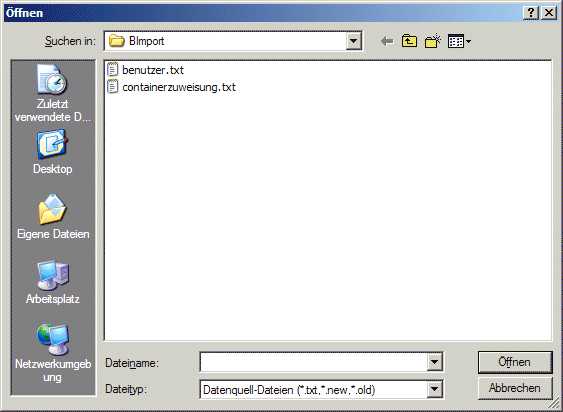
Task: Open the view menu icon
Action: click(459, 41)
